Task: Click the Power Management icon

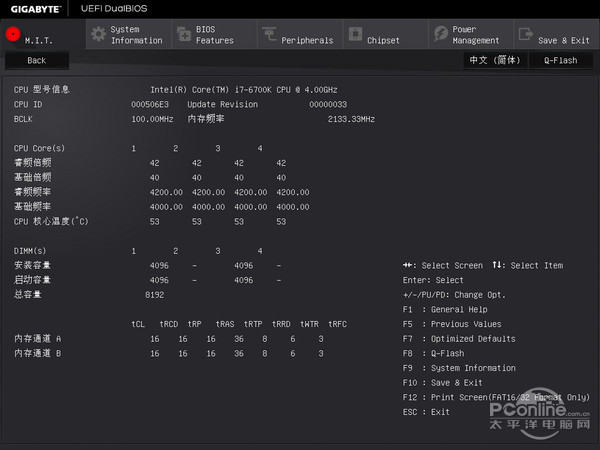Action: [x=441, y=34]
